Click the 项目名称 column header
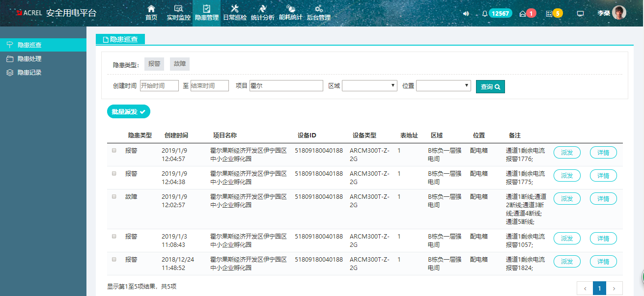Image resolution: width=644 pixels, height=296 pixels. coord(224,135)
